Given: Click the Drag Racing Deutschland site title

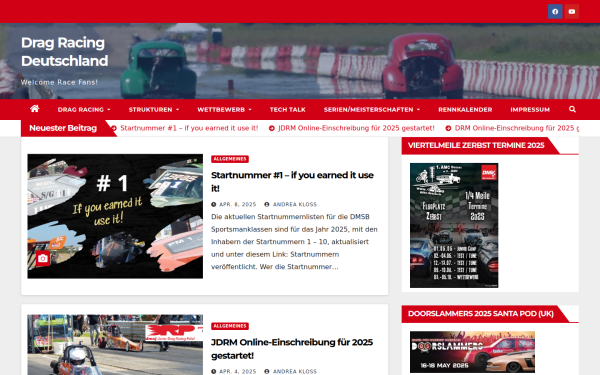Looking at the screenshot, I should click(x=64, y=52).
